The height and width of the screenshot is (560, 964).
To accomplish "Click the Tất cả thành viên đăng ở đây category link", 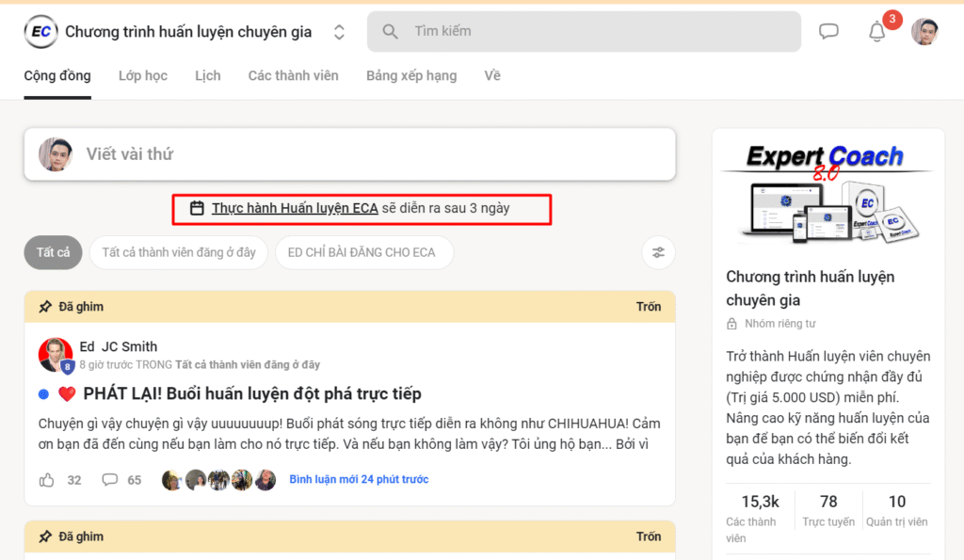I will (248, 365).
